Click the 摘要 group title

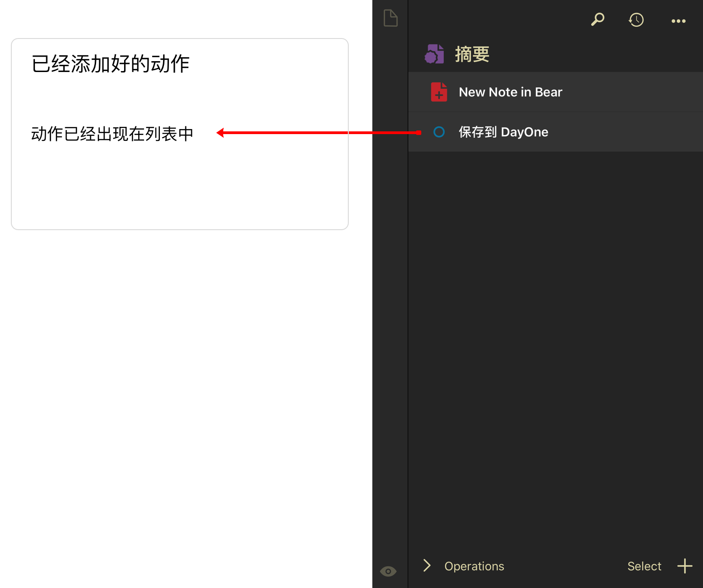pyautogui.click(x=472, y=54)
